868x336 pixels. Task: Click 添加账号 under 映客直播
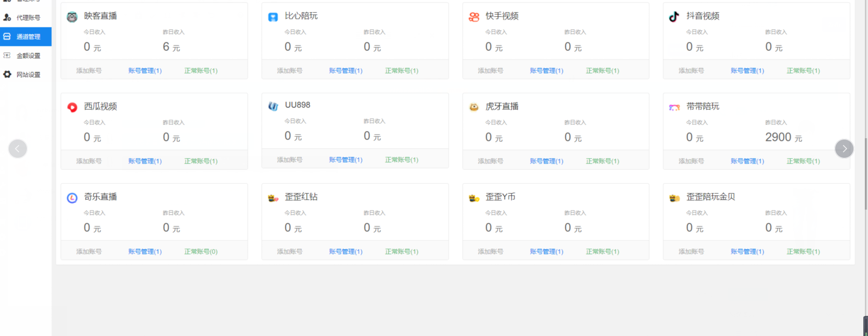point(89,70)
